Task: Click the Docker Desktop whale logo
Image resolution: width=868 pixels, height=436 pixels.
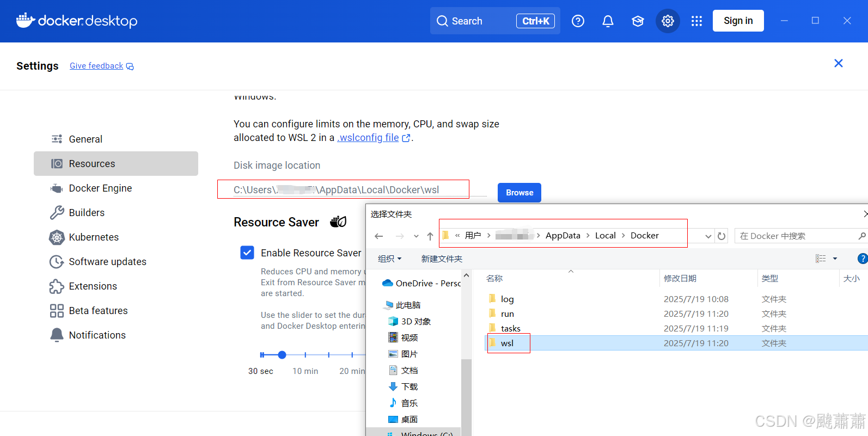Action: click(x=26, y=21)
